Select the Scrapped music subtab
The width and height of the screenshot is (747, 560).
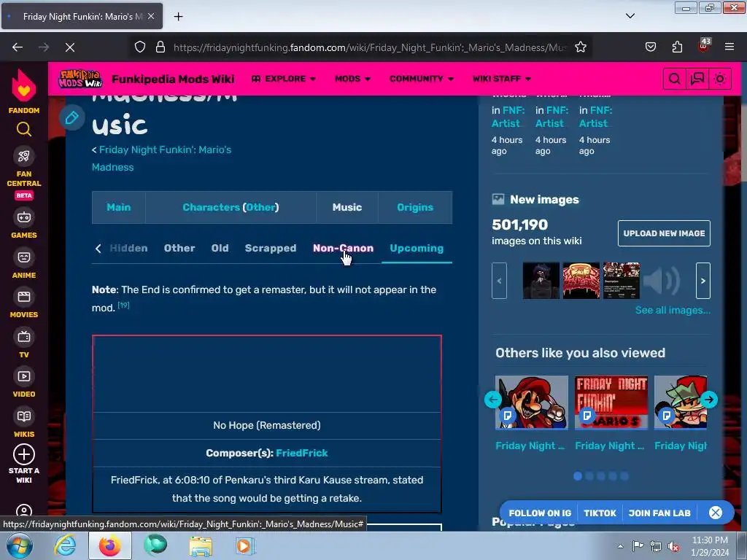(271, 248)
